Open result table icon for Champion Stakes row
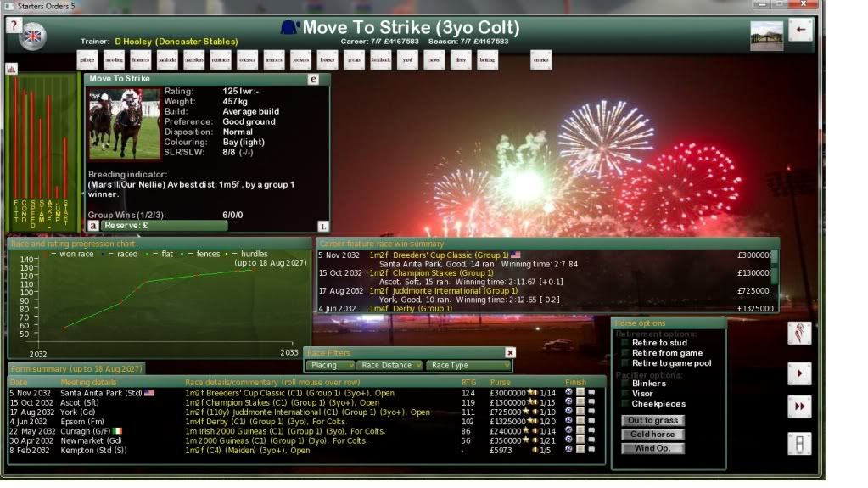This screenshot has width=868, height=488. pyautogui.click(x=580, y=401)
